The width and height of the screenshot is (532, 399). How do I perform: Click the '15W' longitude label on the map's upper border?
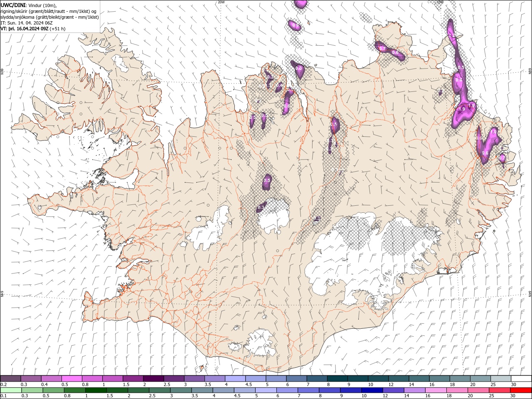(441, 2)
